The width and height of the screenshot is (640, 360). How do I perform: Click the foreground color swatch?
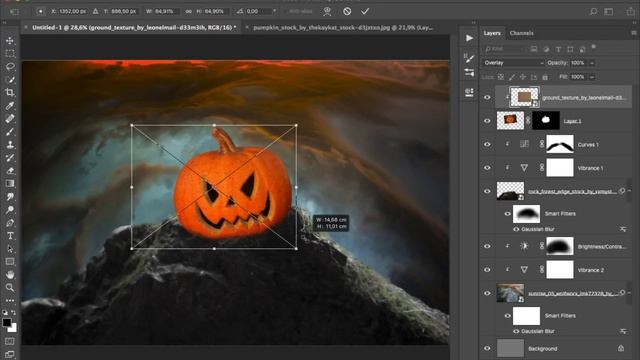pos(7,322)
